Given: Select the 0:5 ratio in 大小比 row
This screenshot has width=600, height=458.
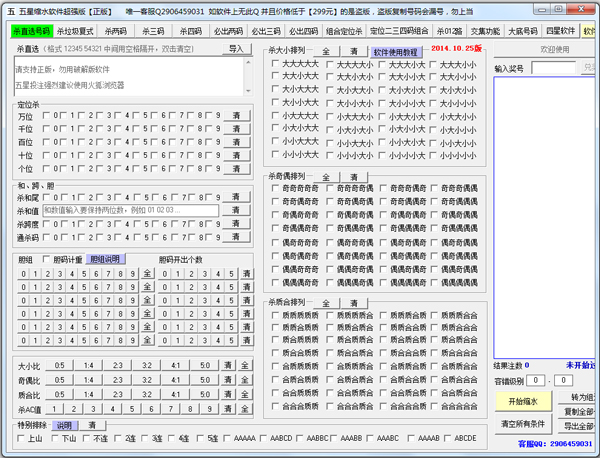Looking at the screenshot, I should click(x=59, y=365).
